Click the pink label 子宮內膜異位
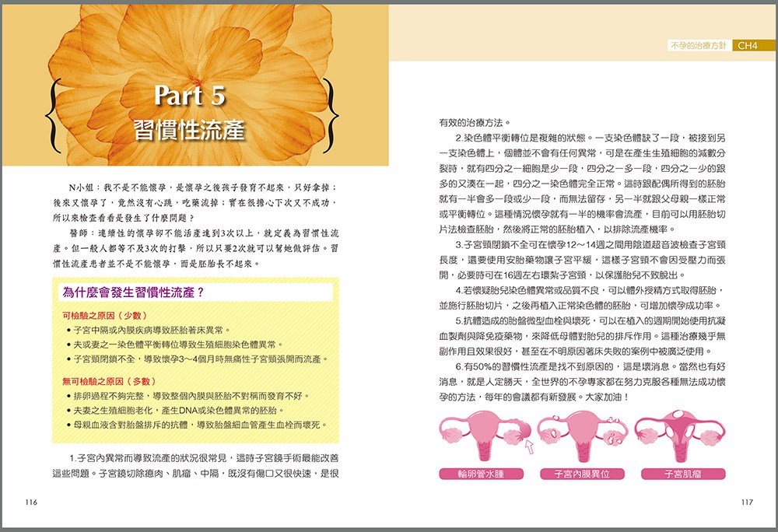The width and height of the screenshot is (778, 532). pos(582,474)
